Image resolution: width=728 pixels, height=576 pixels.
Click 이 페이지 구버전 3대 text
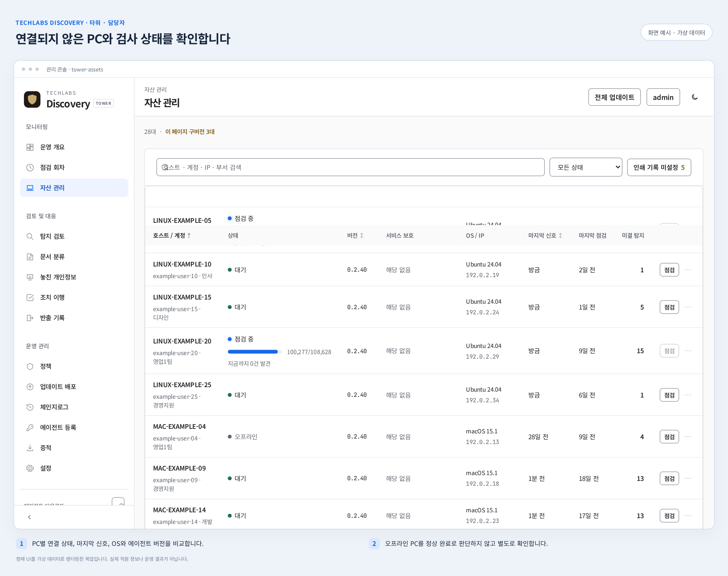click(x=190, y=132)
